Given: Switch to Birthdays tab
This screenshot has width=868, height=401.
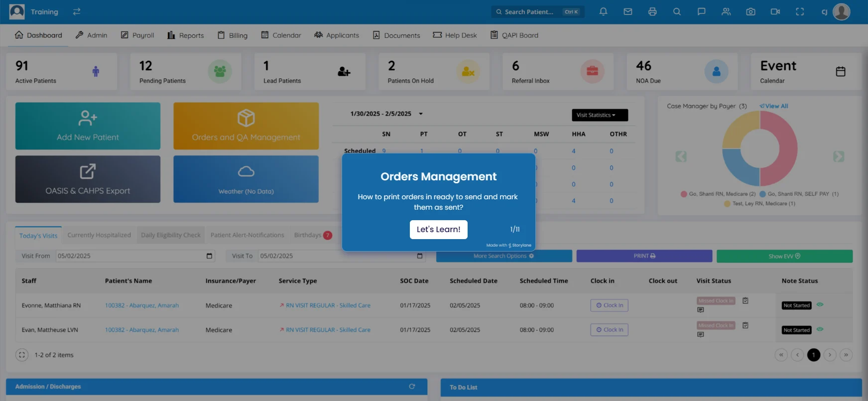Looking at the screenshot, I should click(313, 235).
